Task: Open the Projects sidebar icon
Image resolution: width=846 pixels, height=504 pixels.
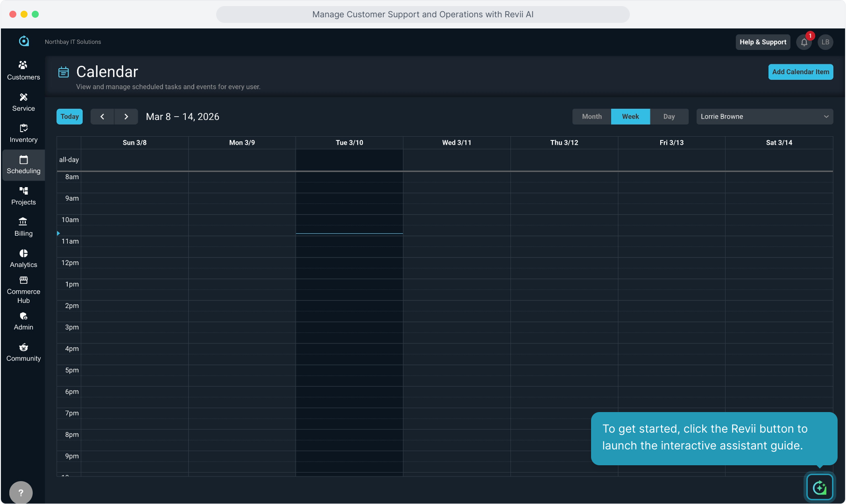Action: (x=23, y=191)
